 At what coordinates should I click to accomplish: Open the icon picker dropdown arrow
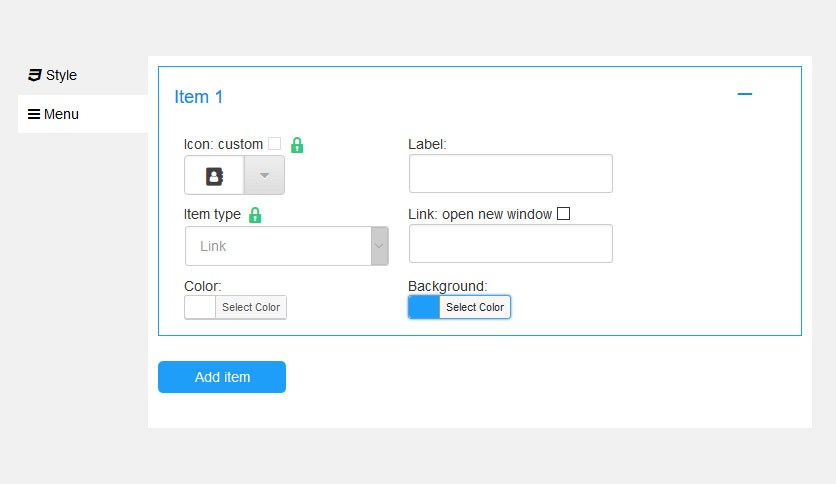pos(264,175)
